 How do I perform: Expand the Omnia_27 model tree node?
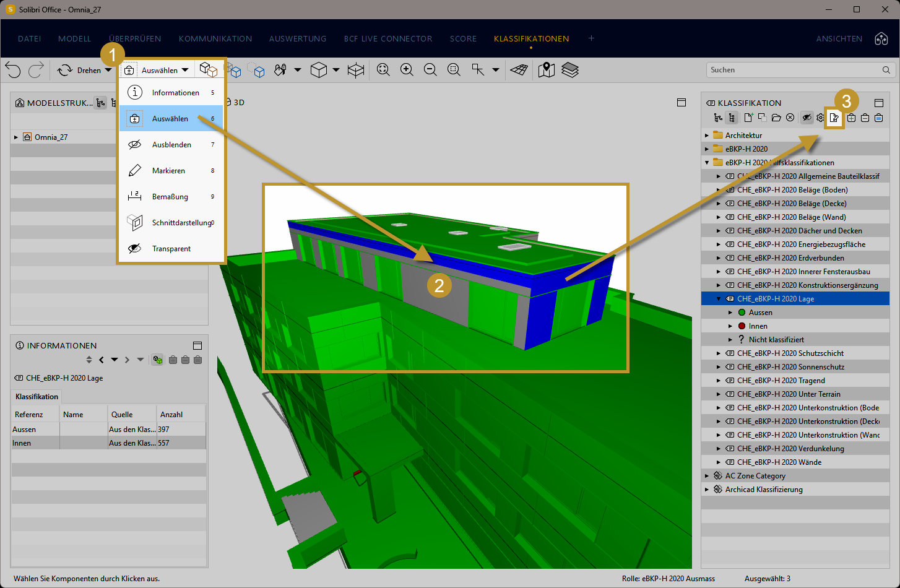click(x=16, y=137)
